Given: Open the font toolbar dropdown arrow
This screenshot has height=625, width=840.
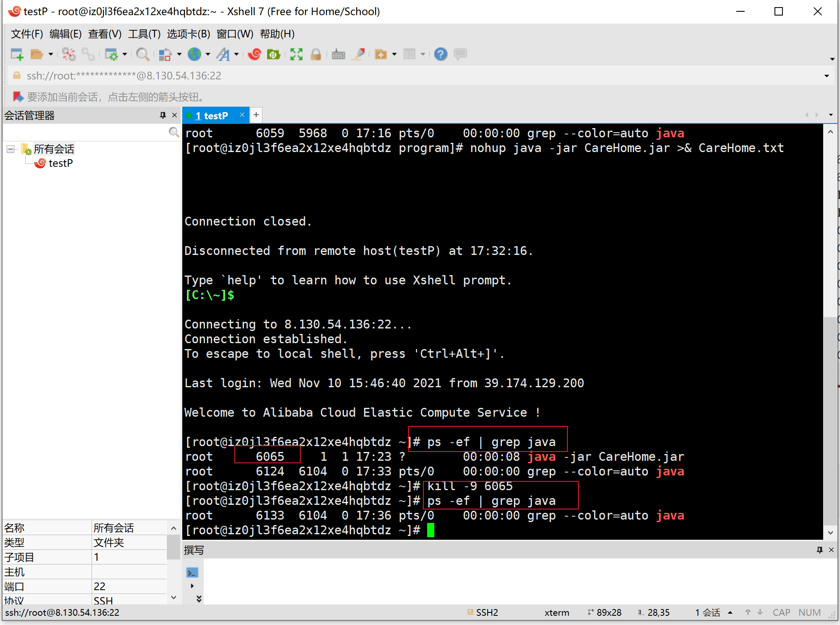Looking at the screenshot, I should [236, 54].
